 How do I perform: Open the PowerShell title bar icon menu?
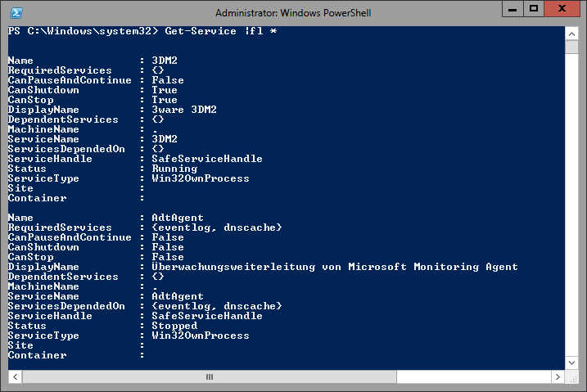point(16,13)
